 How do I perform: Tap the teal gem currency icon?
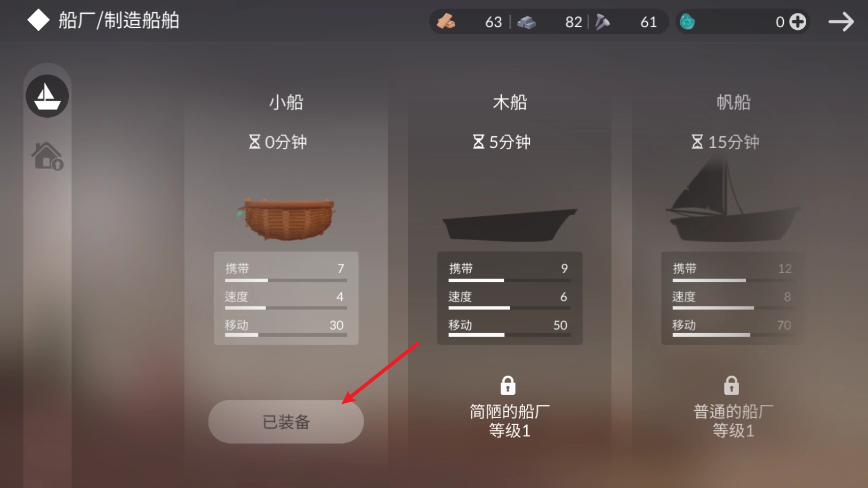(687, 22)
